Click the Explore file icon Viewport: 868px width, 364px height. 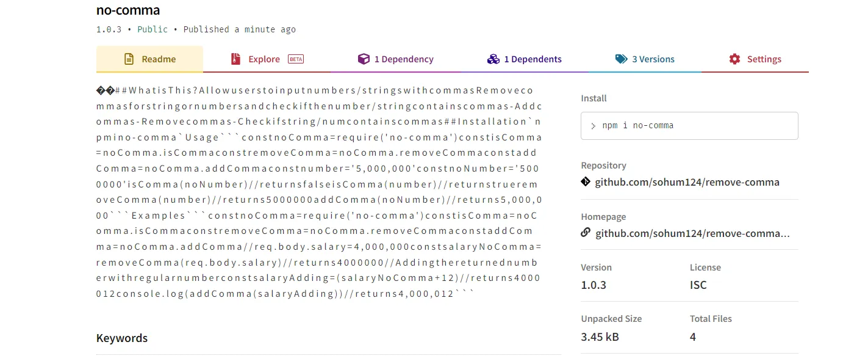point(235,59)
